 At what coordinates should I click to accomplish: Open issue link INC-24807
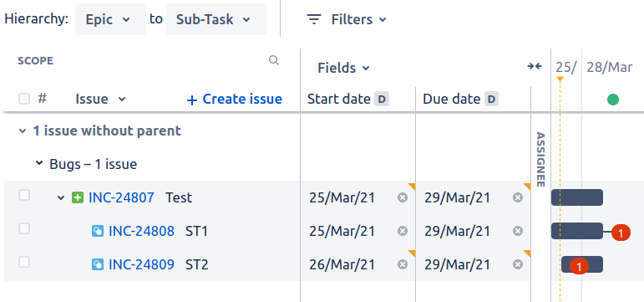point(122,198)
